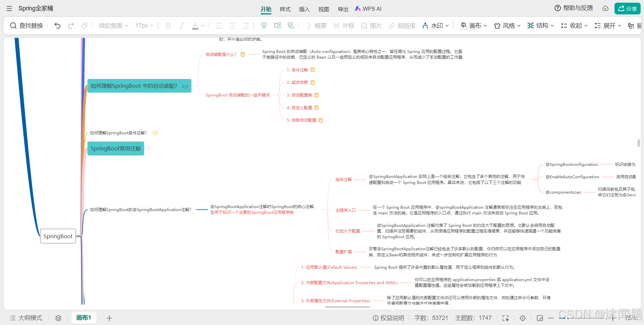Toggle fullscreen icon in status bar
The height and width of the screenshot is (325, 644).
point(505,318)
